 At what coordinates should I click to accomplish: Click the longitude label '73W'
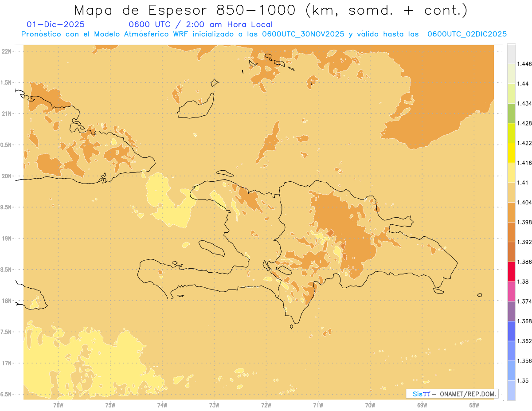[214, 405]
